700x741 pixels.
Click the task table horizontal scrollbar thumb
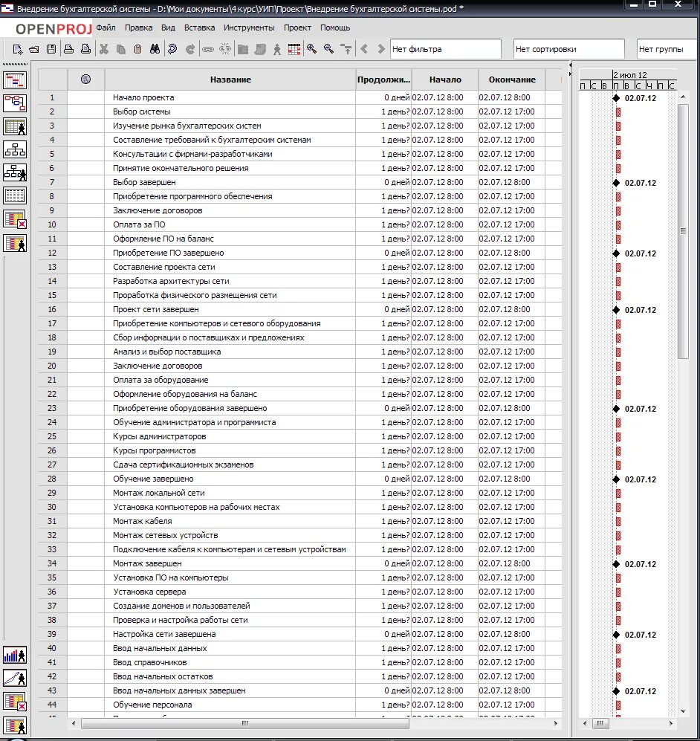tap(244, 723)
